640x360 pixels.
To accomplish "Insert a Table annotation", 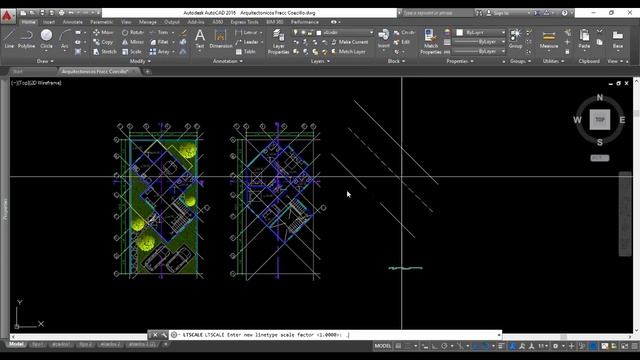I will tap(246, 52).
